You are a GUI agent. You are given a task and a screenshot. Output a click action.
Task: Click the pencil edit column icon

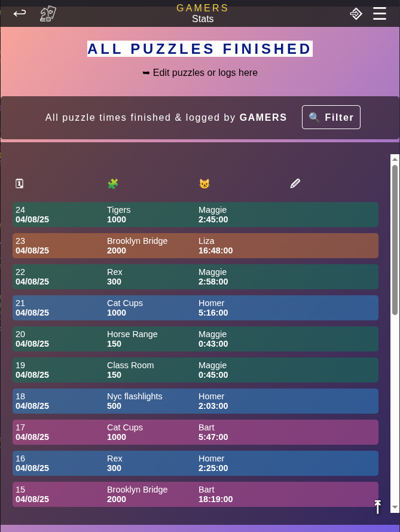click(x=295, y=184)
